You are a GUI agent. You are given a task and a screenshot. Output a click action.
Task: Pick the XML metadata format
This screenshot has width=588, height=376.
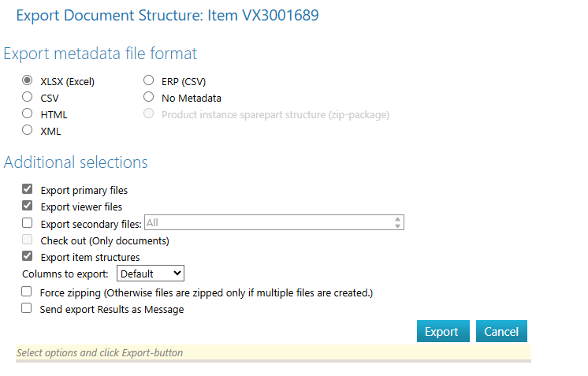coord(28,130)
